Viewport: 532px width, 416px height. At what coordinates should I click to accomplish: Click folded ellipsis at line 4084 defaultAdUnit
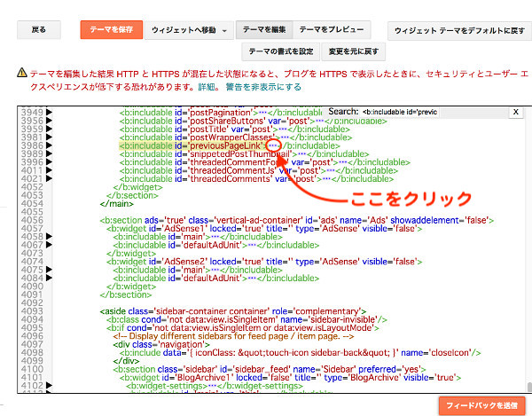click(x=252, y=279)
